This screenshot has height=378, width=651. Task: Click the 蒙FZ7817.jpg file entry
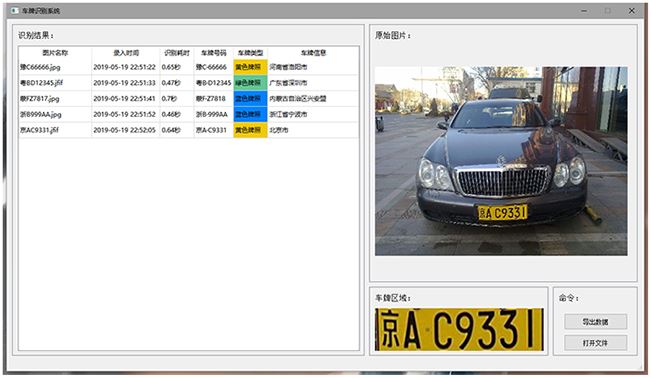click(40, 98)
